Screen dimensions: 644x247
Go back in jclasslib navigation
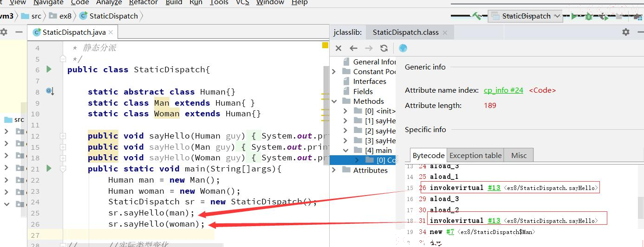[x=353, y=48]
